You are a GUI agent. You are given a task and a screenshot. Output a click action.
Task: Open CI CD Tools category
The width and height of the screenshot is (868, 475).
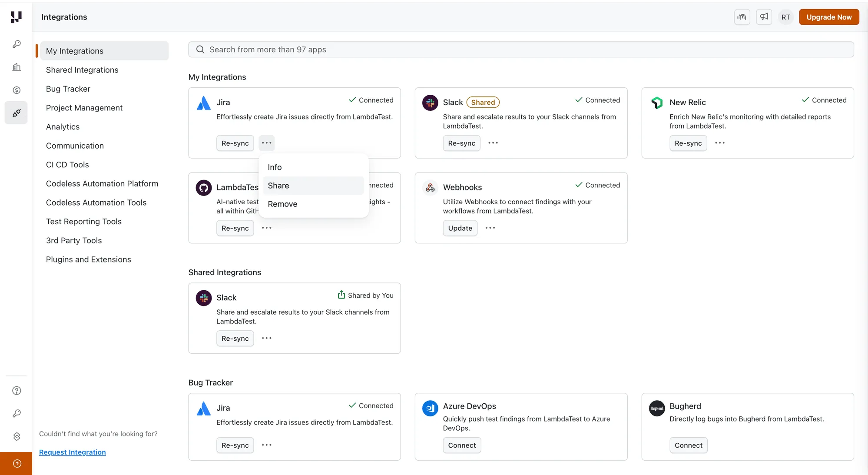(x=67, y=165)
